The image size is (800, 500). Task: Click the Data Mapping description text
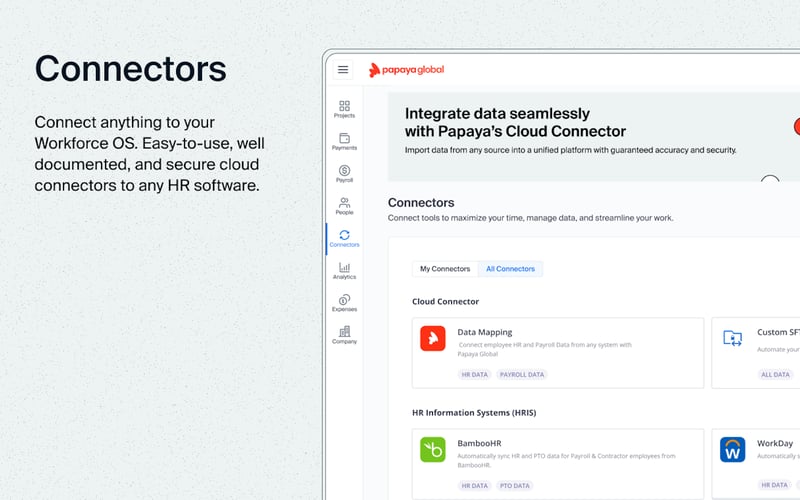coord(545,349)
